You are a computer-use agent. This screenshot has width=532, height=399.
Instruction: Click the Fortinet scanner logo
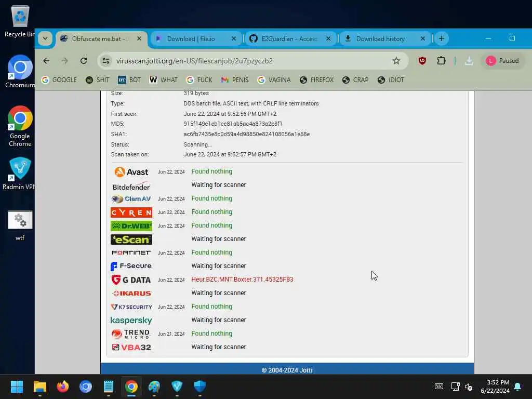pos(131,253)
